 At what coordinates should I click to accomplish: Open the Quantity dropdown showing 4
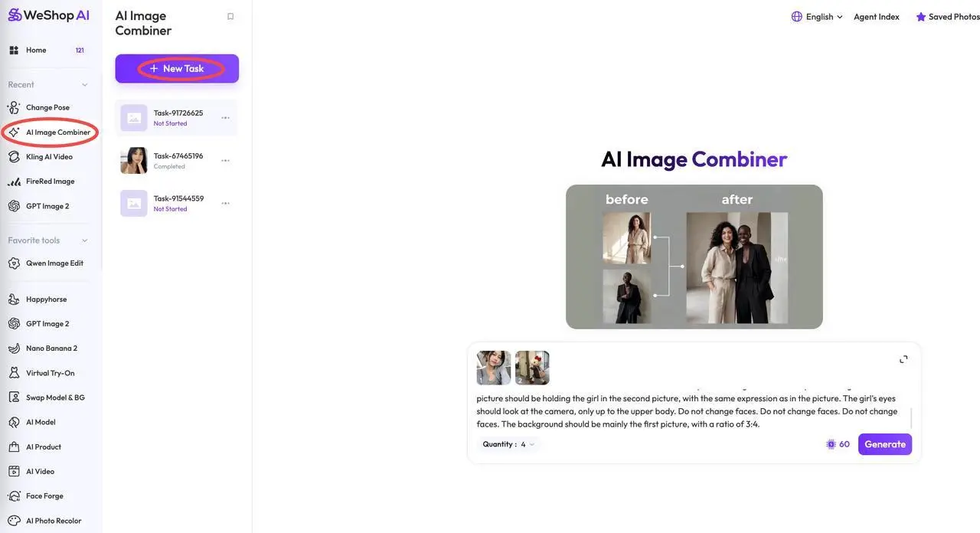tap(508, 444)
